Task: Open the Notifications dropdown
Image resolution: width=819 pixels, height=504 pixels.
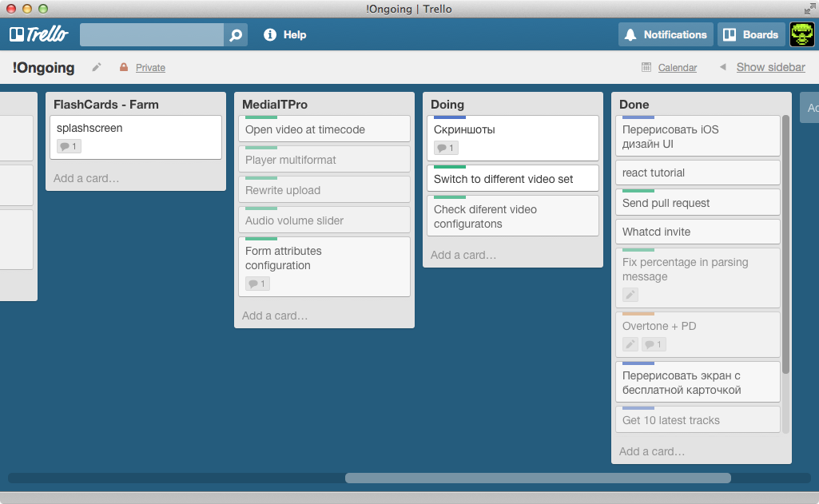Action: (x=666, y=34)
